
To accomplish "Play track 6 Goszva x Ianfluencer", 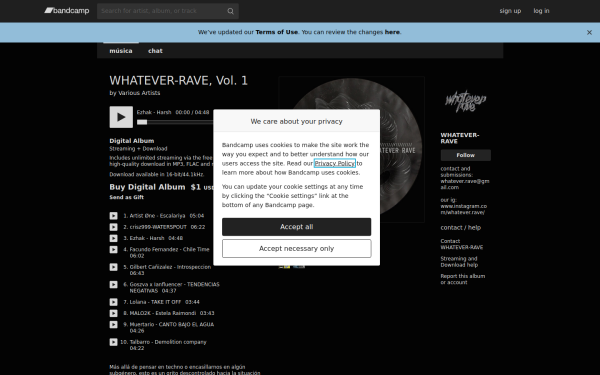I will (114, 284).
